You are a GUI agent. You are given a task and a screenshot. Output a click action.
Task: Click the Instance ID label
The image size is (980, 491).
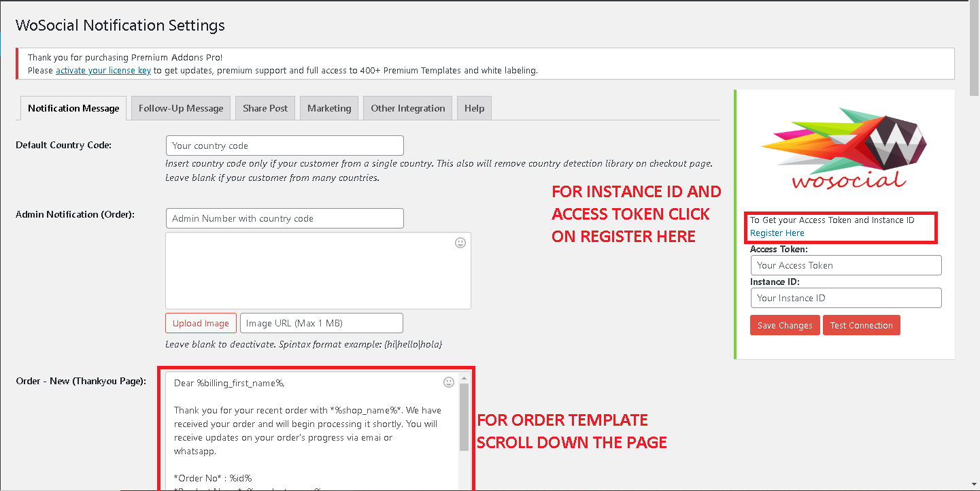(x=775, y=282)
